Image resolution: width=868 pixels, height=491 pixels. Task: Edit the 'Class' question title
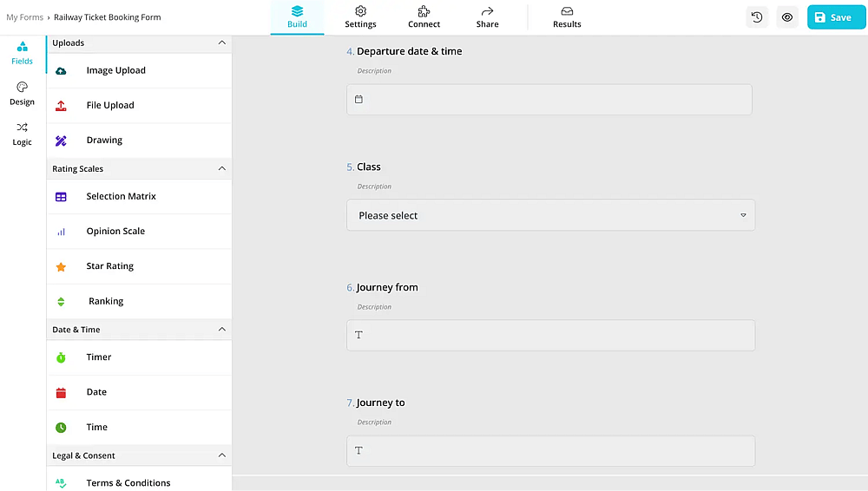pyautogui.click(x=369, y=167)
